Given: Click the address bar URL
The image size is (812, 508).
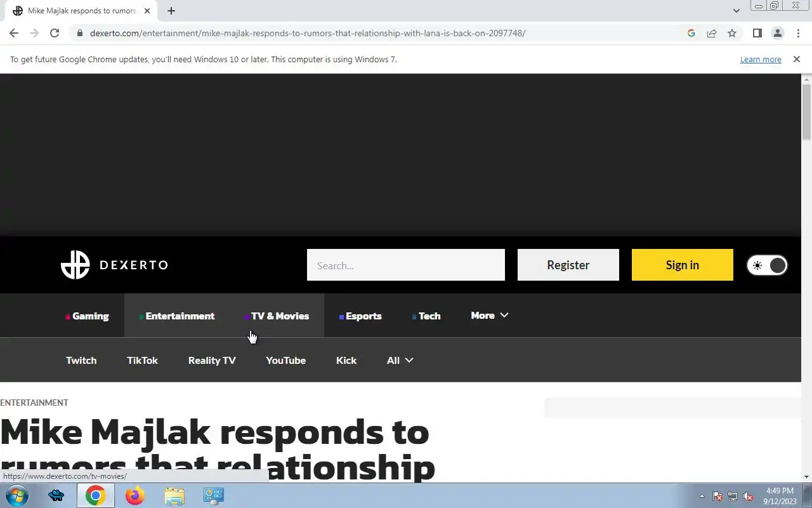Looking at the screenshot, I should click(x=308, y=33).
